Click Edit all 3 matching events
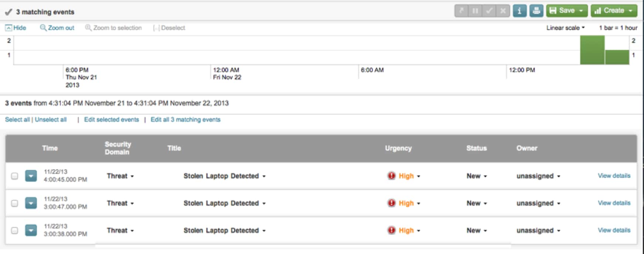The image size is (644, 254). (x=185, y=119)
